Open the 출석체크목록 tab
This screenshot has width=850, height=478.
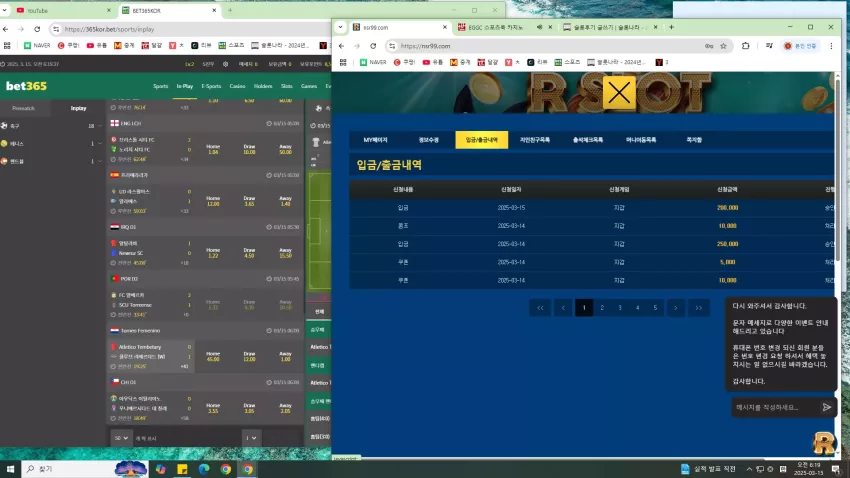pyautogui.click(x=588, y=140)
